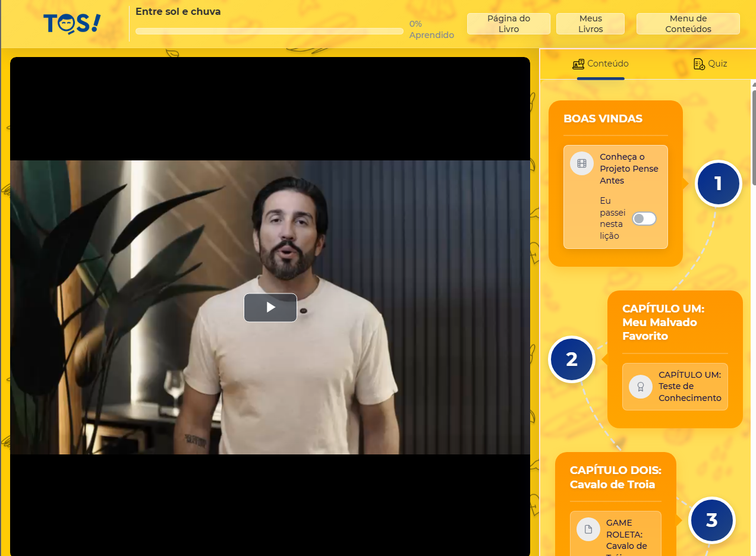The height and width of the screenshot is (556, 756).
Task: Click the document icon for GAME ROLETA
Action: pyautogui.click(x=588, y=529)
